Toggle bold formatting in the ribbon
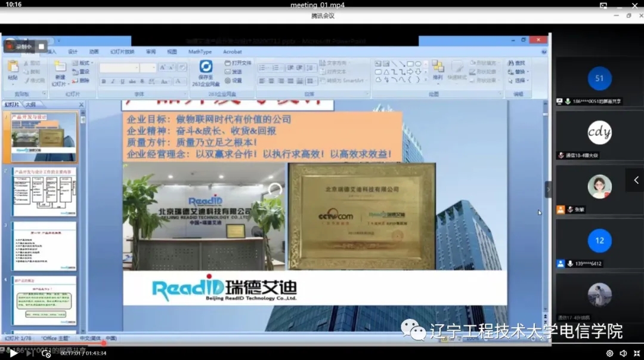 [x=104, y=81]
